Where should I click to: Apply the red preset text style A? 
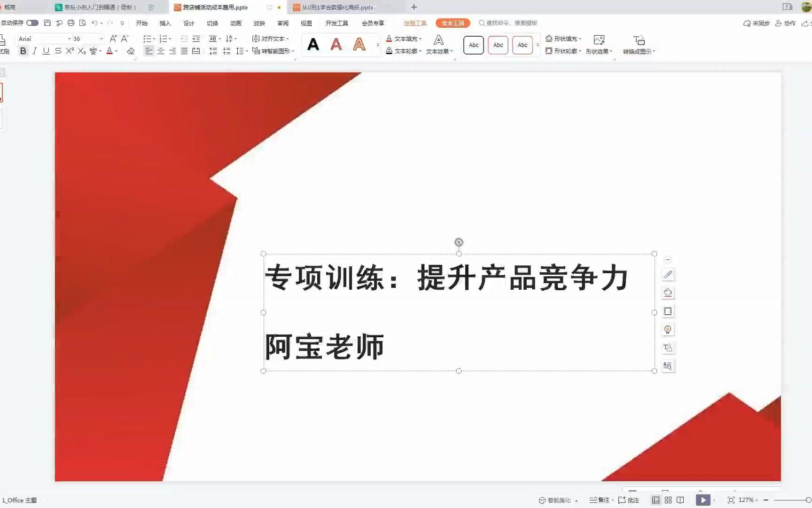click(x=336, y=45)
